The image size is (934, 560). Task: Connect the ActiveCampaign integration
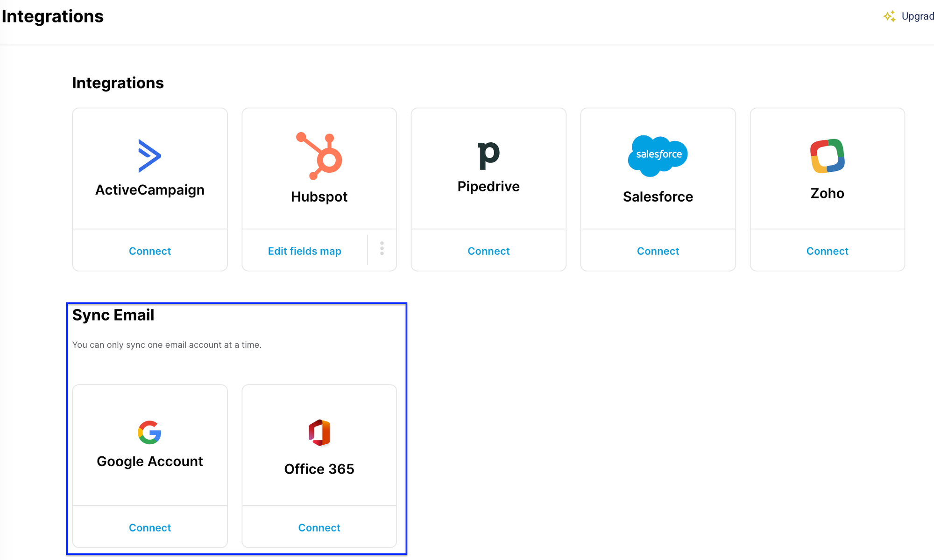click(x=150, y=251)
